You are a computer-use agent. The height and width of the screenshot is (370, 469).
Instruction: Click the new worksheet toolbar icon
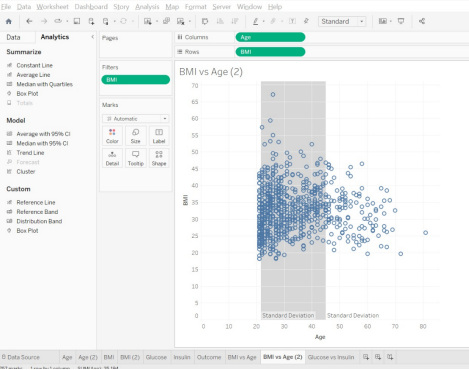click(x=147, y=21)
